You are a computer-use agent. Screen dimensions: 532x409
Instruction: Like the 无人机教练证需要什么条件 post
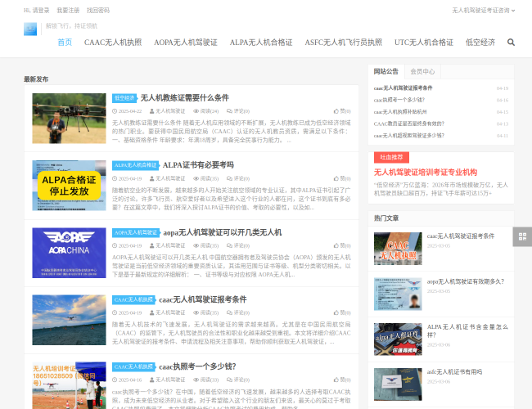click(342, 111)
